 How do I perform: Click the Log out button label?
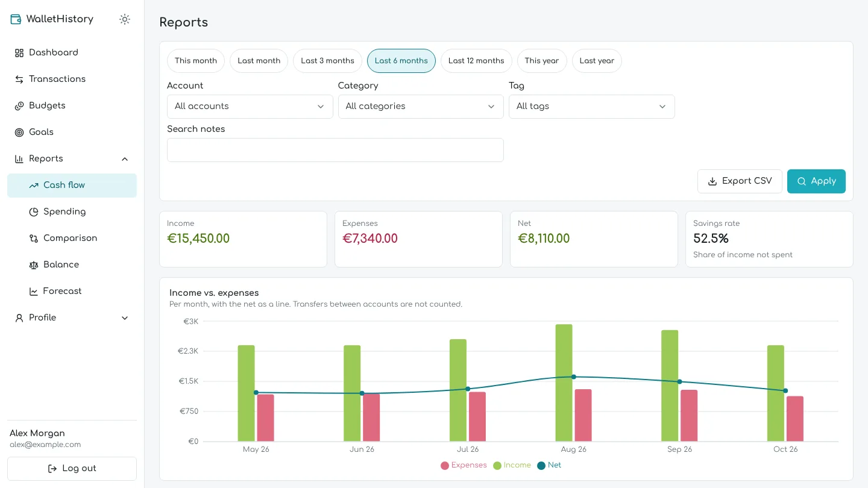point(80,469)
